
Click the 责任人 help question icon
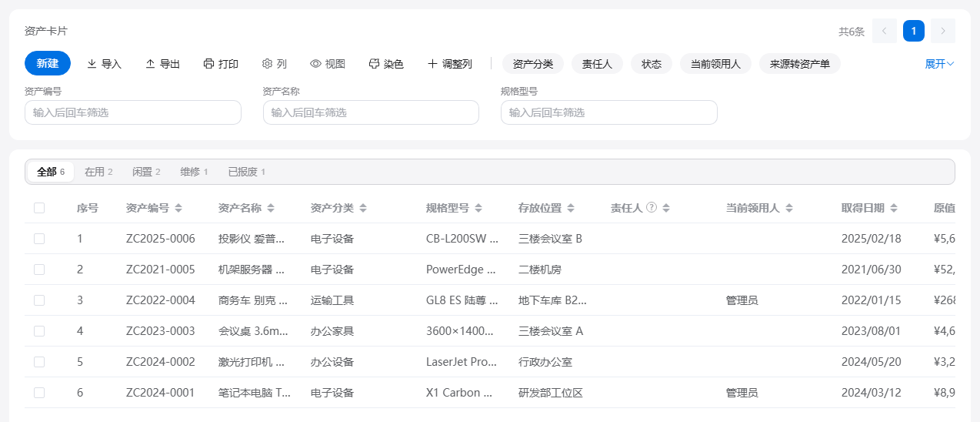[x=652, y=208]
